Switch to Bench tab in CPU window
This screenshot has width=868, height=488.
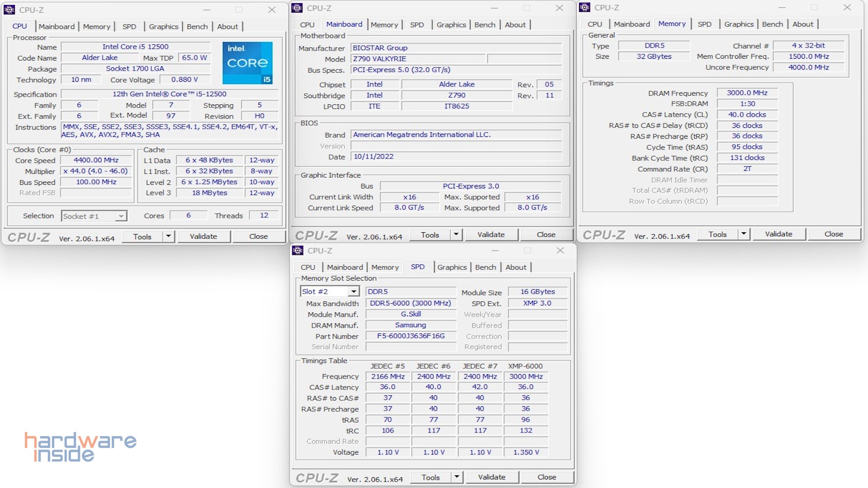pos(197,27)
